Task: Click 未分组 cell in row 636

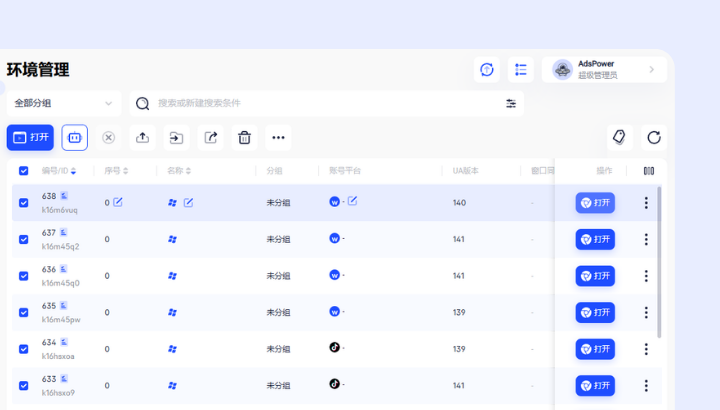Action: pyautogui.click(x=278, y=276)
